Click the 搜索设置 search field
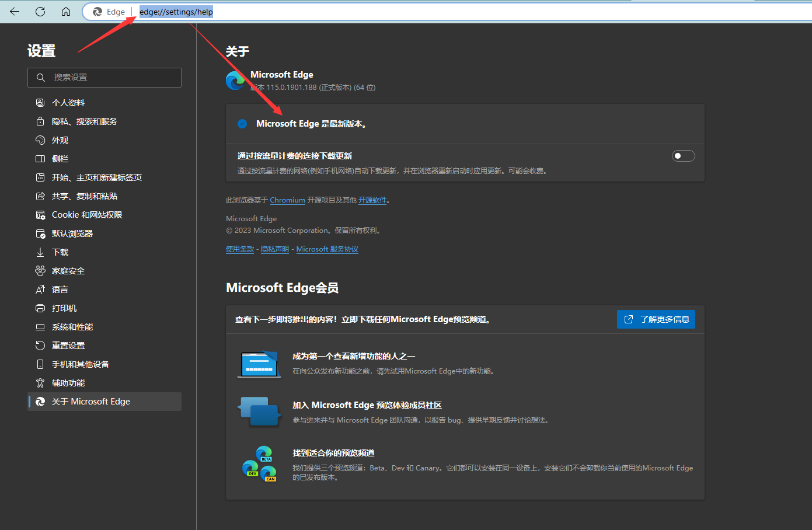The width and height of the screenshot is (812, 530). pos(104,77)
